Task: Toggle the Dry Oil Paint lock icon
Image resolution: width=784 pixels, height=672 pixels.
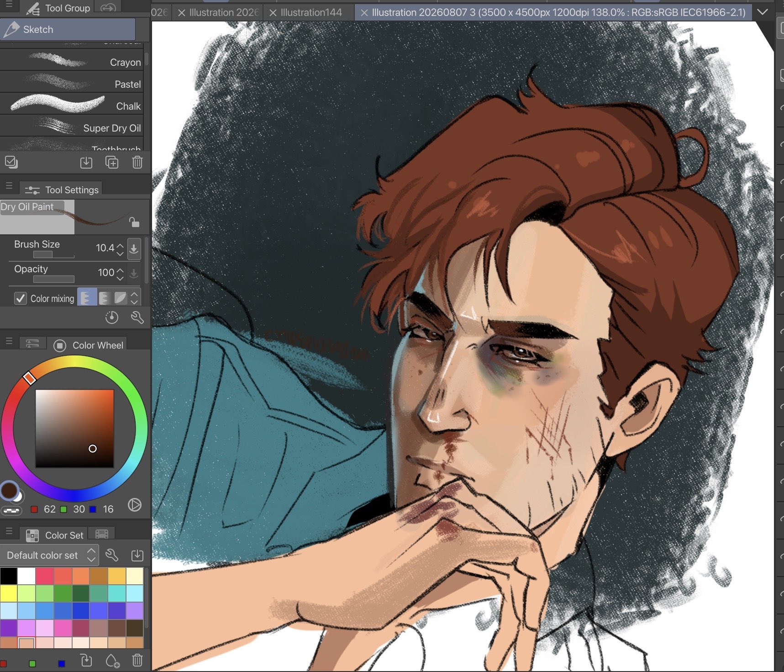Action: 134,222
